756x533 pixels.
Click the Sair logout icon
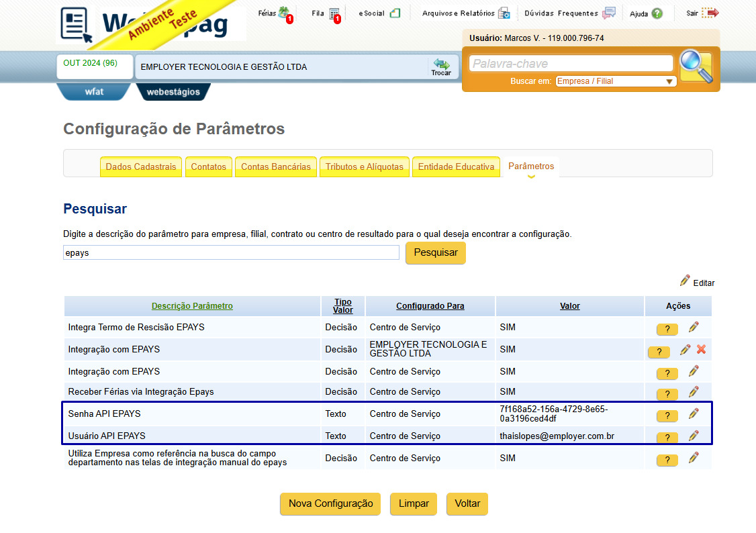click(x=710, y=13)
